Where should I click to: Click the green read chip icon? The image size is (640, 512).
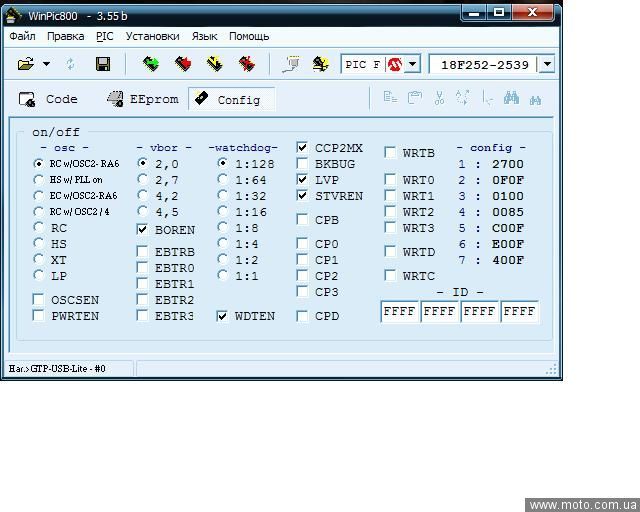click(151, 64)
